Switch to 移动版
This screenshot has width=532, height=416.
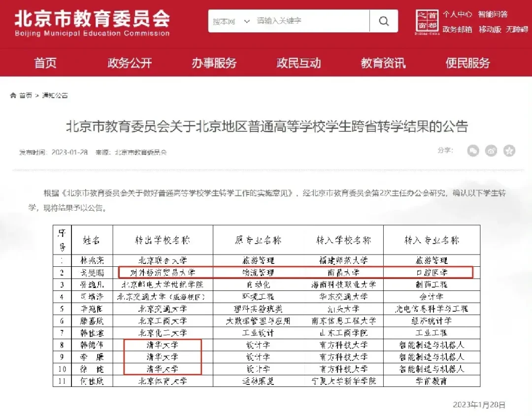pos(489,30)
